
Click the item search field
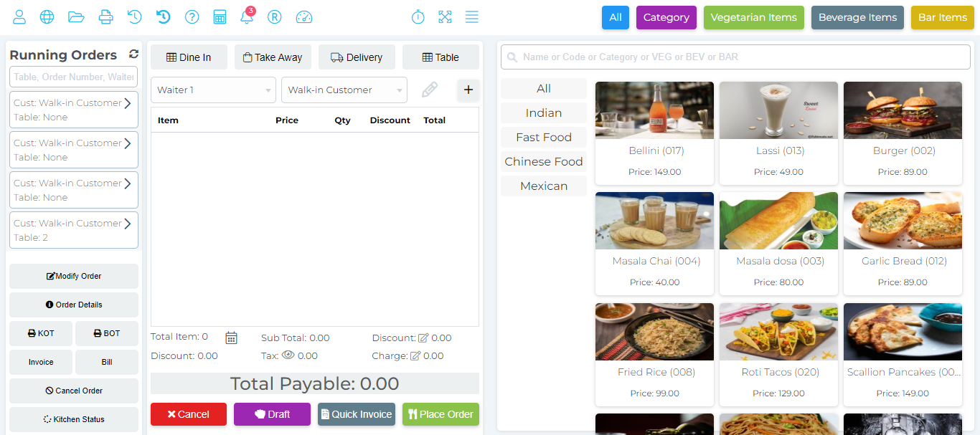click(x=735, y=57)
